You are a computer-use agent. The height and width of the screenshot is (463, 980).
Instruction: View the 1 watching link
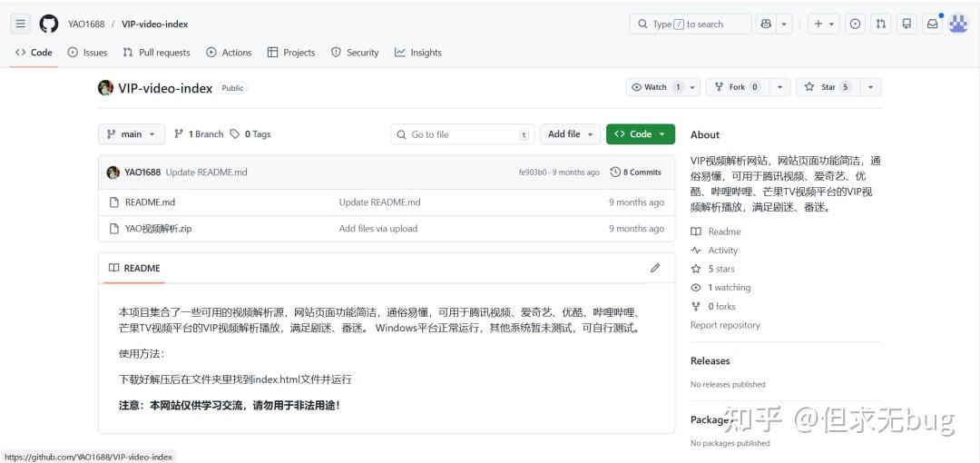(720, 288)
